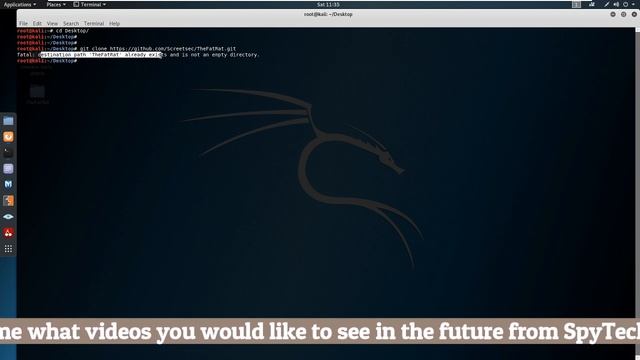Click the git clone TheFatRat command line
The height and width of the screenshot is (360, 640).
[127, 49]
